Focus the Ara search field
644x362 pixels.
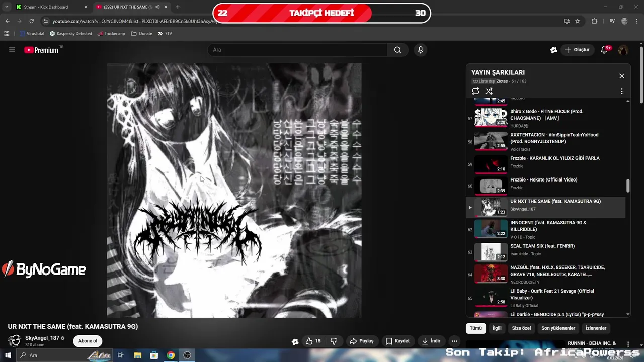coord(297,50)
